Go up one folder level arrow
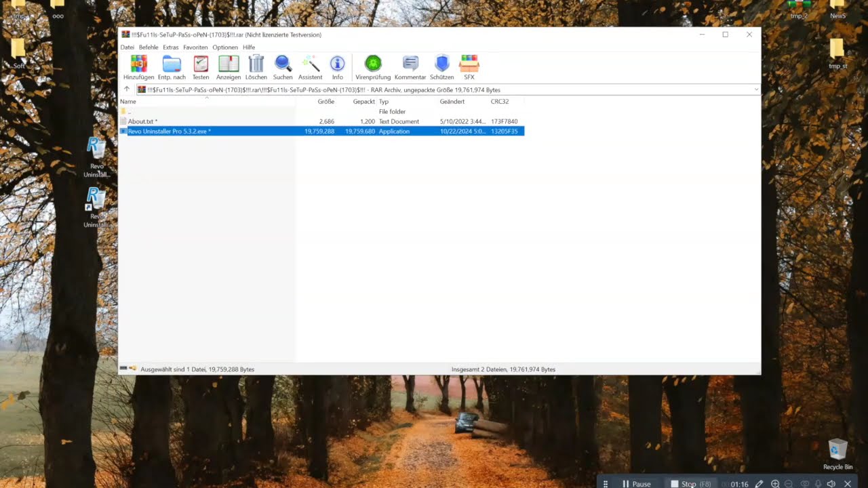Image resolution: width=868 pixels, height=488 pixels. (x=126, y=89)
